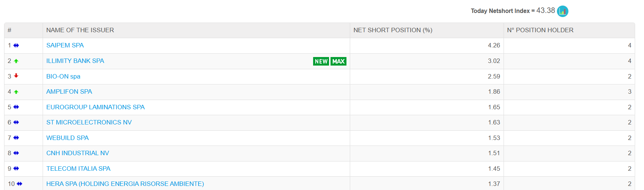Viewport: 644px width, 190px height.
Task: Open the Netshort Index chart icon
Action: [562, 11]
